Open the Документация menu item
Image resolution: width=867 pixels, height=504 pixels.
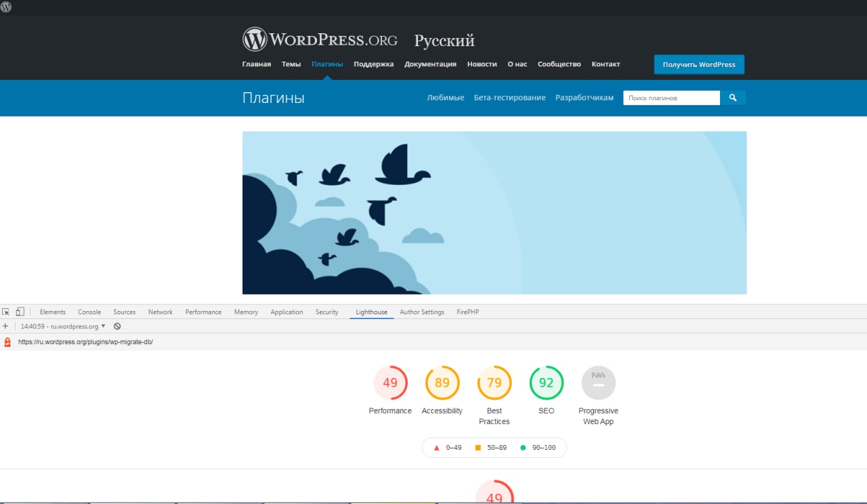coord(430,64)
